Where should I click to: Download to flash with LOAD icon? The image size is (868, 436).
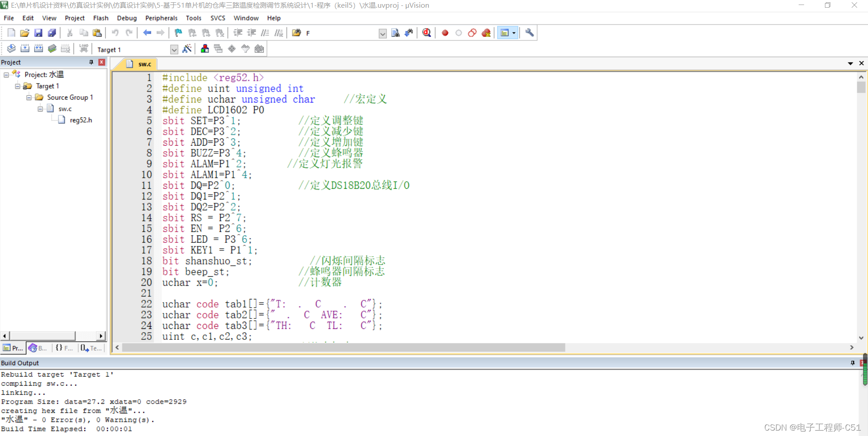83,49
